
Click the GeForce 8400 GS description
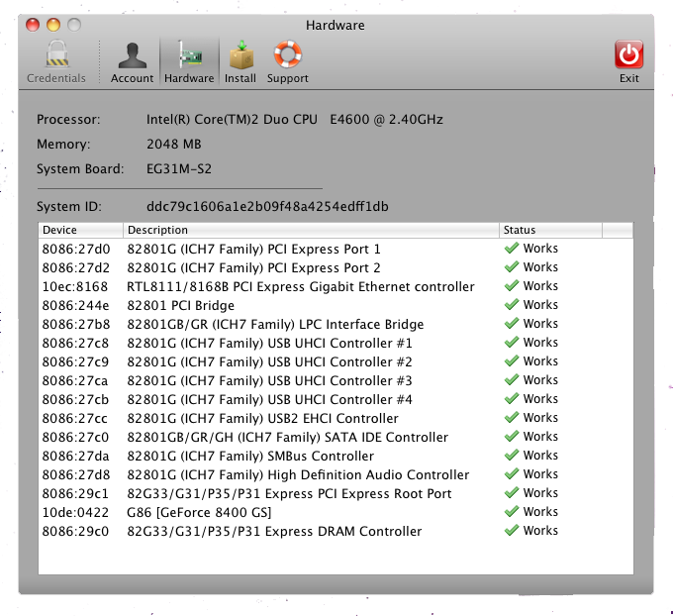[x=199, y=512]
